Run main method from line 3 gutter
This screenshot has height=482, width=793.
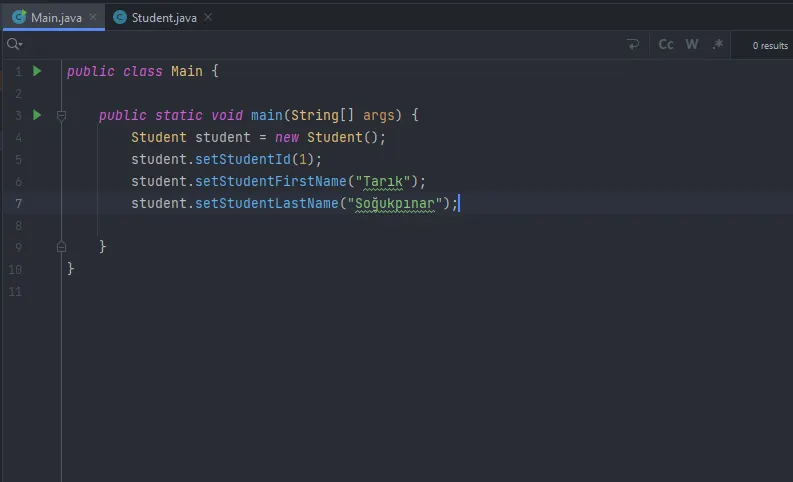37,115
